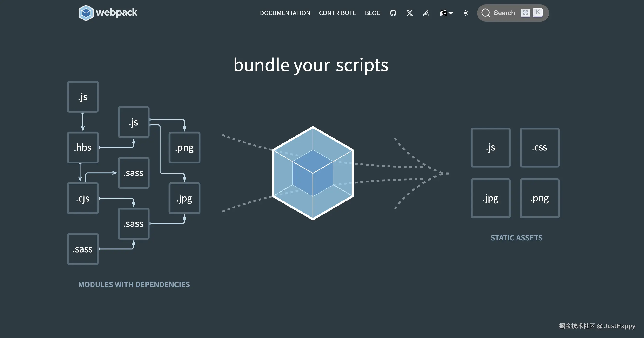
Task: Click the webpack cube logo icon
Action: [86, 13]
